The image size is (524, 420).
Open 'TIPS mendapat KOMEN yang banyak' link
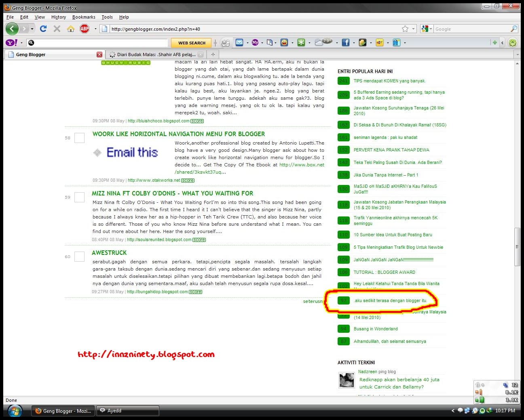pos(389,81)
